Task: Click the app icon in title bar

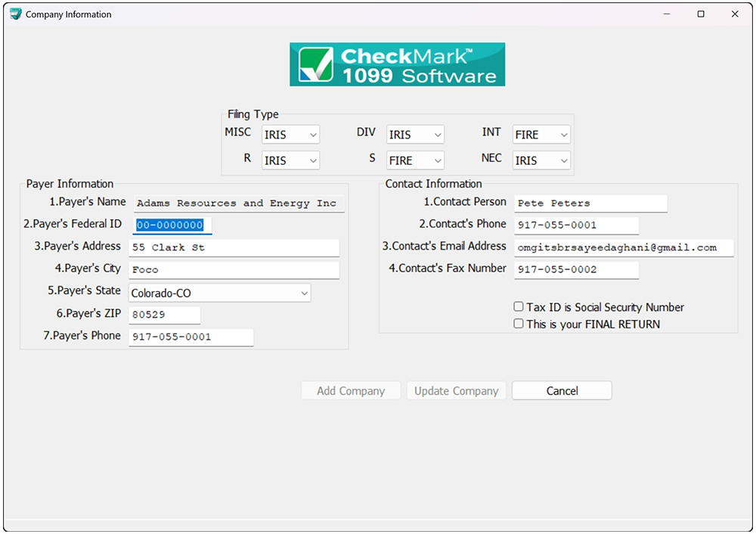Action: click(x=16, y=14)
